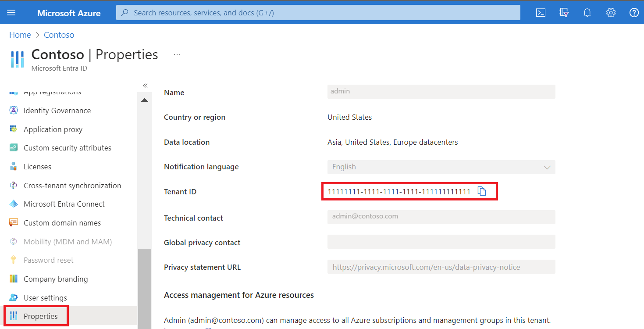Image resolution: width=644 pixels, height=329 pixels.
Task: Click the empty Global privacy contact field
Action: 441,242
